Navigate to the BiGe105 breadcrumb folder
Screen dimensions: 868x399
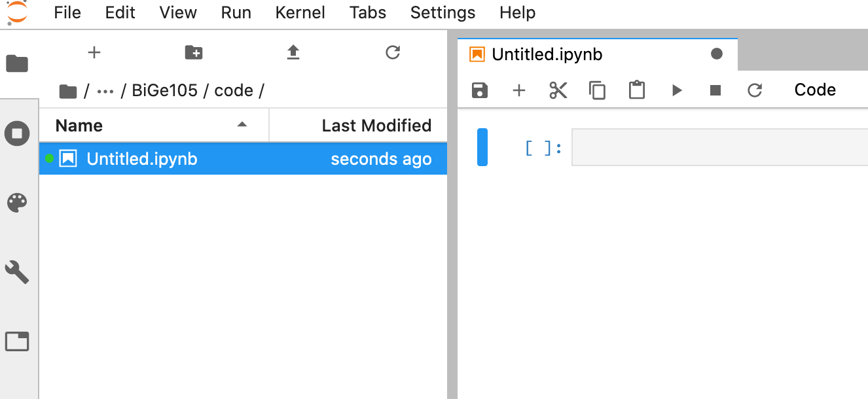165,90
